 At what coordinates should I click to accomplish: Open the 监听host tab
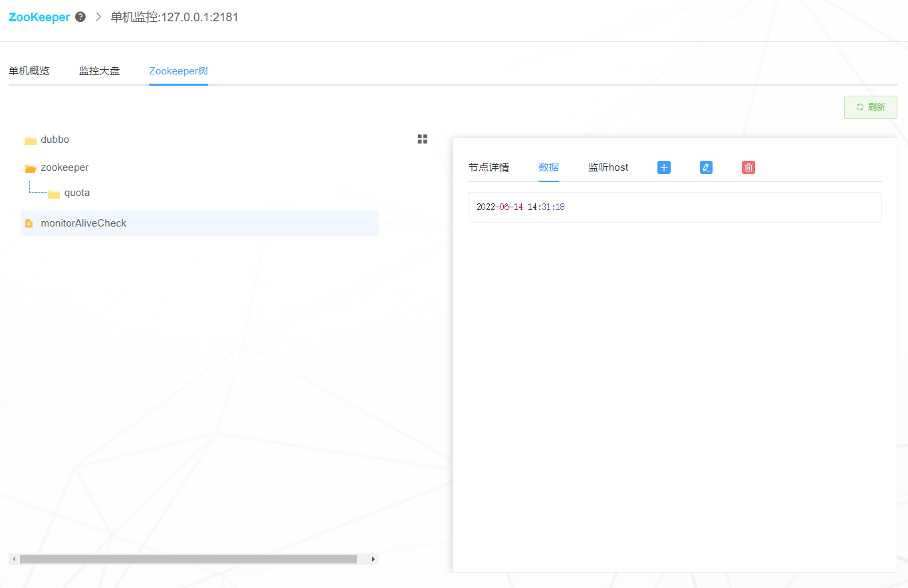[x=608, y=167]
